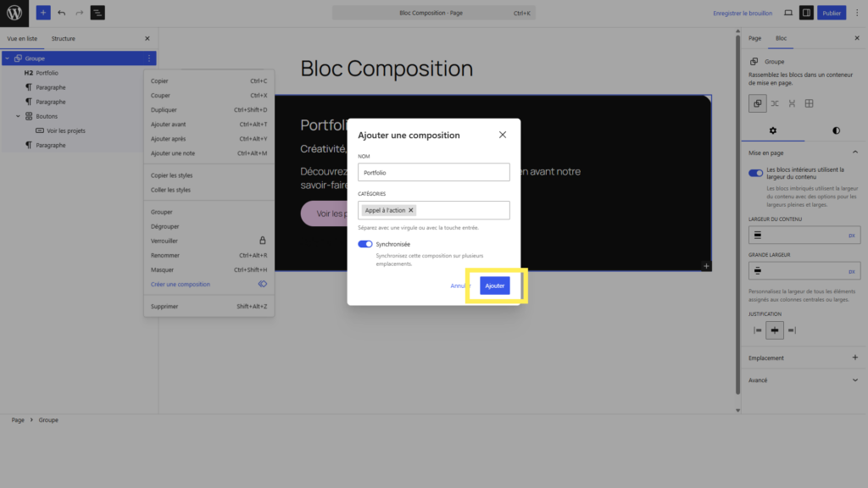This screenshot has width=868, height=488.
Task: Choose Copier from the context menu
Action: (x=209, y=80)
